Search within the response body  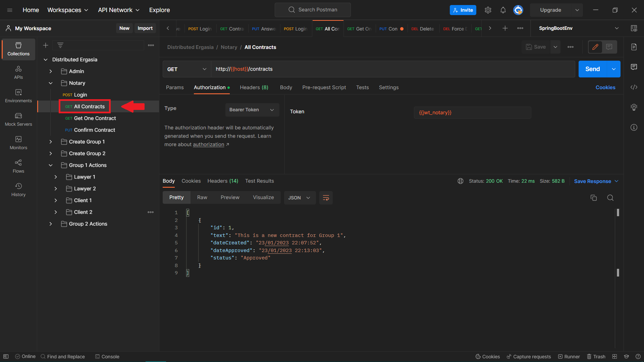(x=610, y=198)
